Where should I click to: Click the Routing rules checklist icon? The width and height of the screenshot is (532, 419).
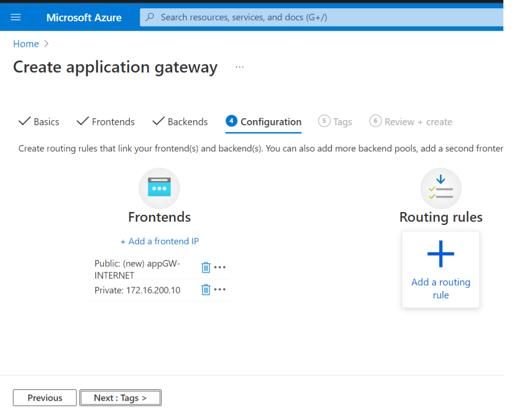point(441,188)
